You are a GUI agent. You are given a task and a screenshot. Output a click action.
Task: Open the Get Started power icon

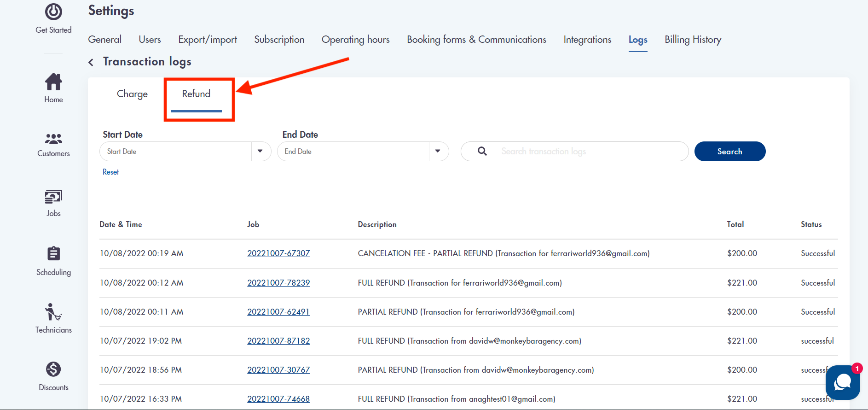[x=53, y=12]
